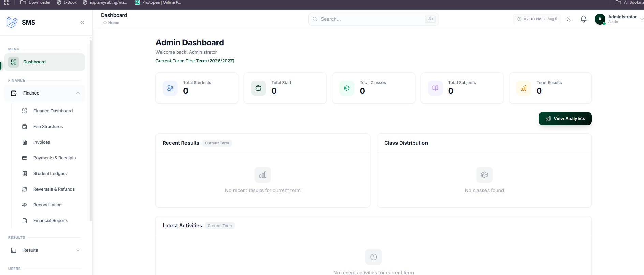Open the All Bookmarks folder

(x=630, y=2)
